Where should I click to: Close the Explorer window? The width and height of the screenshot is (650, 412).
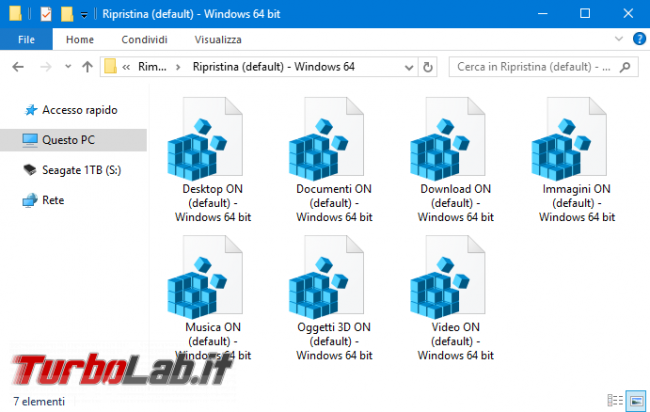click(628, 14)
